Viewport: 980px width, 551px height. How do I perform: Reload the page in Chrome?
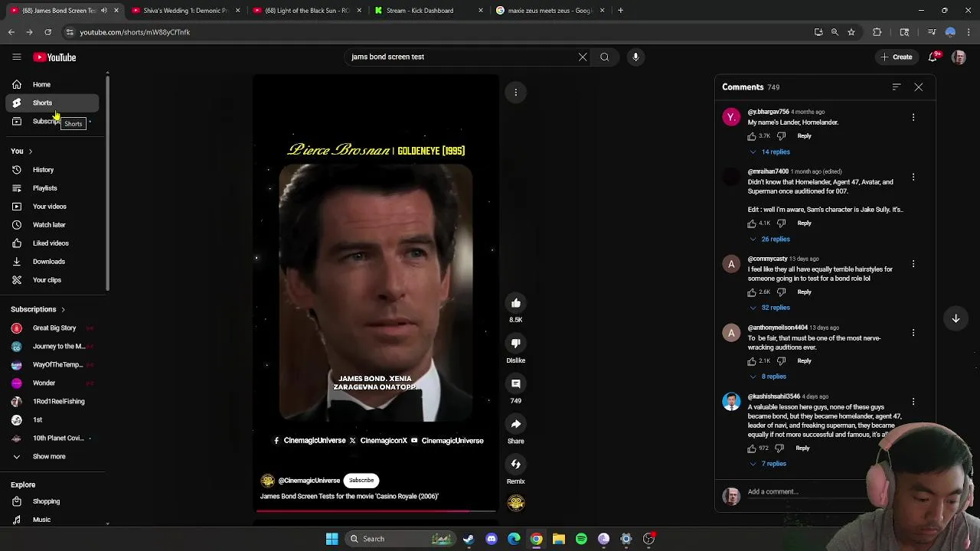coord(47,32)
